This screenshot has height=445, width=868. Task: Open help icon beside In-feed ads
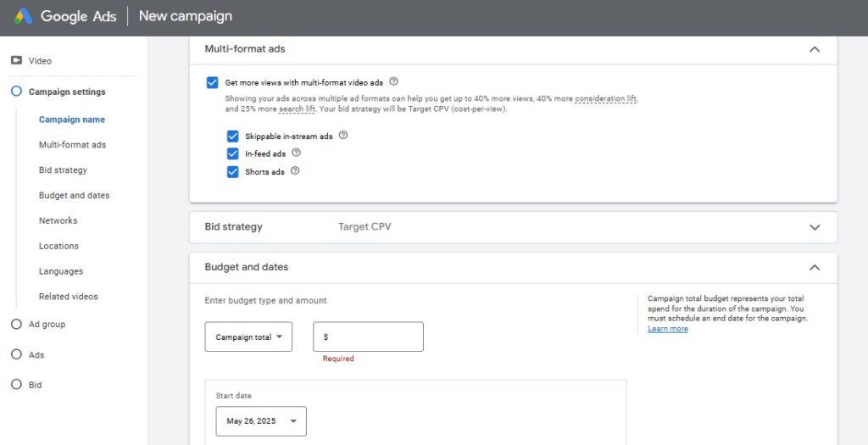pos(296,153)
